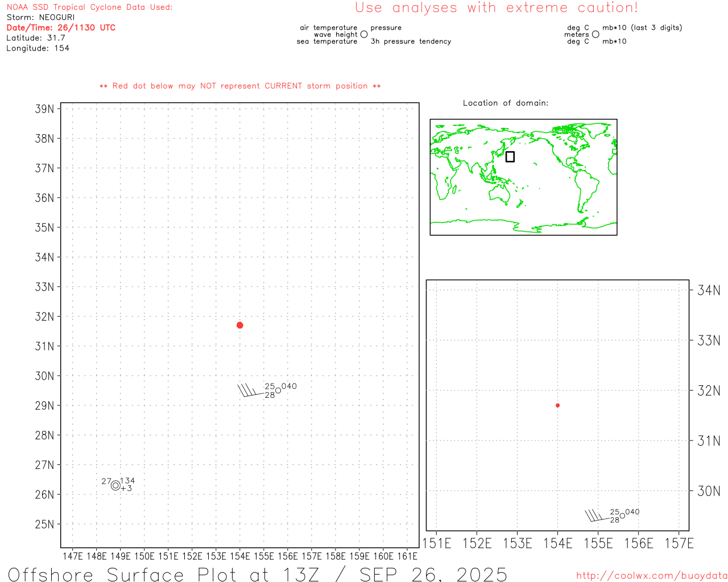The width and height of the screenshot is (728, 582).
Task: Click the 'Date/Time: 26/1130 UTC' text
Action: tap(61, 27)
